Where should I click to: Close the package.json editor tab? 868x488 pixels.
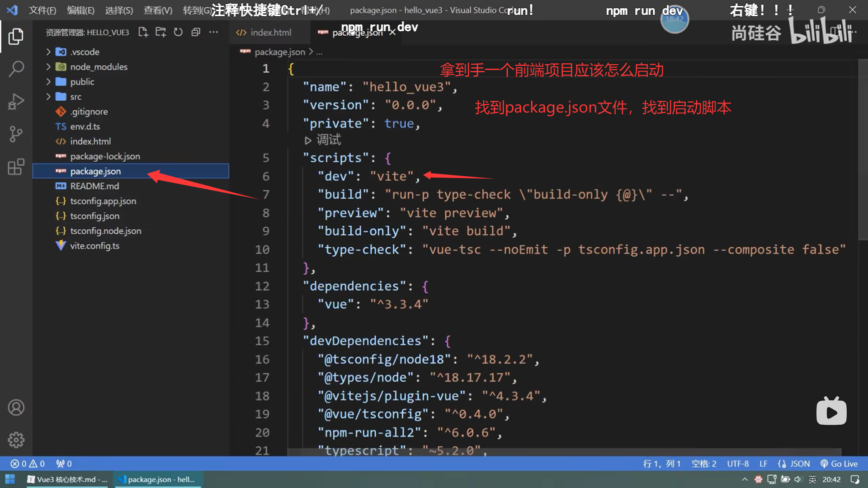tap(392, 33)
